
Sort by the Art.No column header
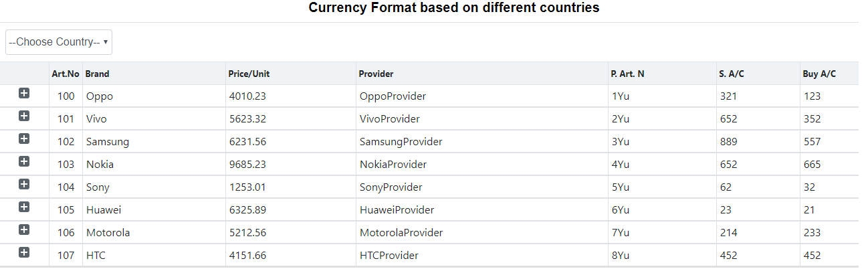[66, 74]
